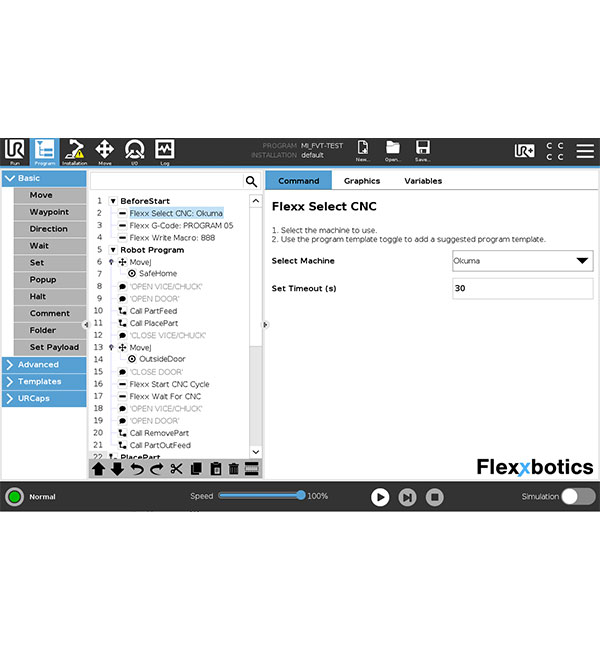Stop the robot program
Image resolution: width=600 pixels, height=650 pixels.
[x=435, y=497]
